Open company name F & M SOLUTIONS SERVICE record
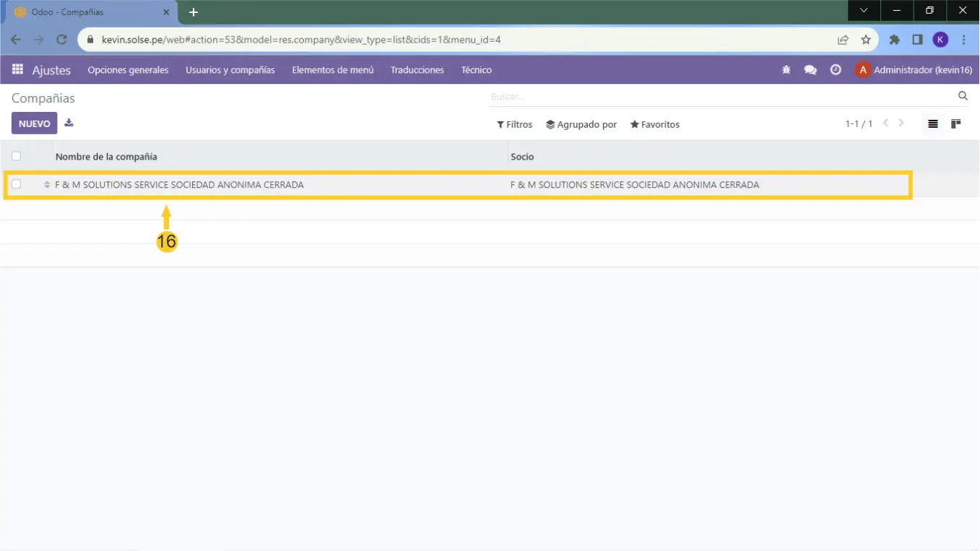980x551 pixels. (179, 185)
